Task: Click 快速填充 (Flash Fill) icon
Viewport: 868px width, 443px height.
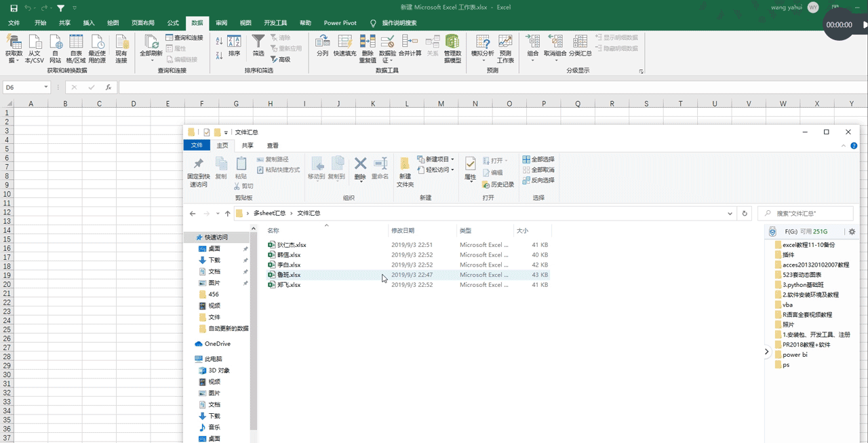Action: pos(344,46)
